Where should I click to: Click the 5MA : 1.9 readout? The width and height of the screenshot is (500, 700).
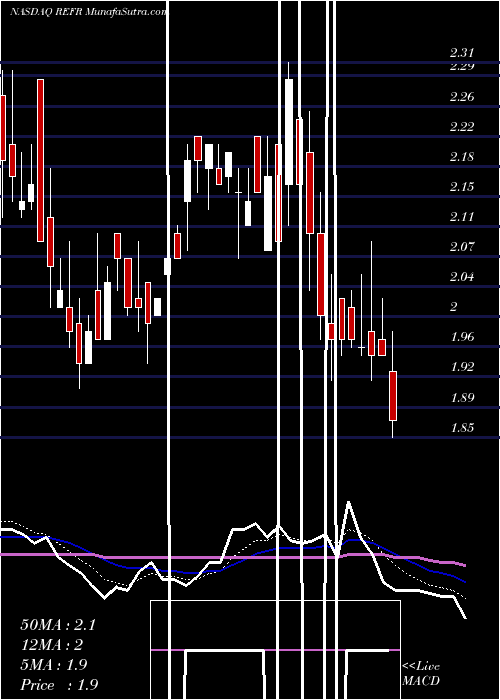pos(54,665)
